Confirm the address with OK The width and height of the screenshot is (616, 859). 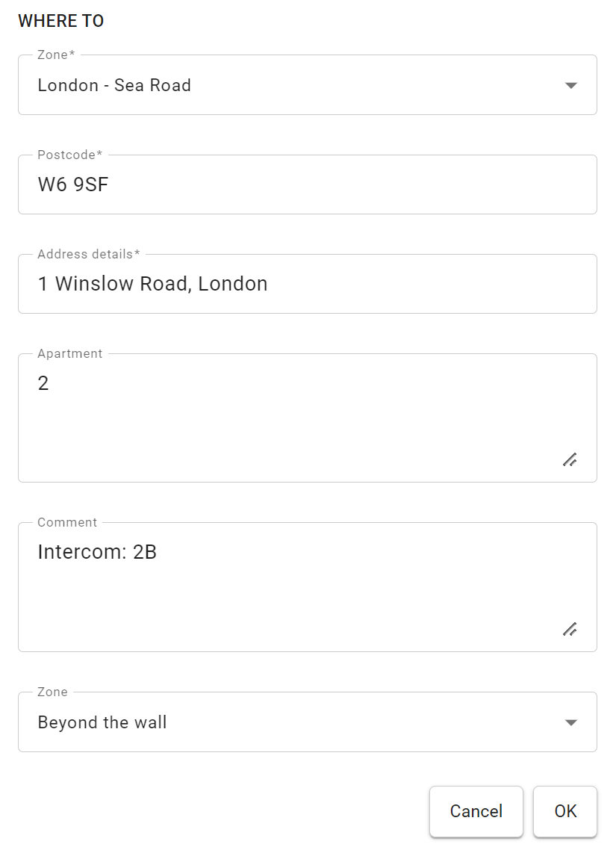[x=565, y=811]
